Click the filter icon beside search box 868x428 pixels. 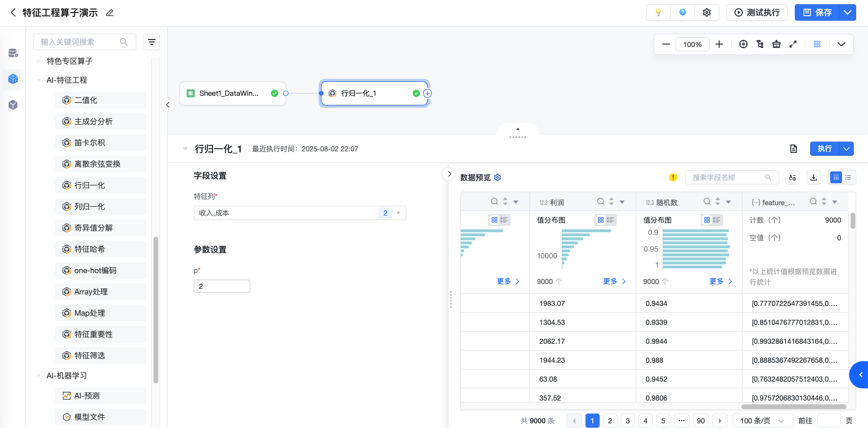(x=152, y=42)
